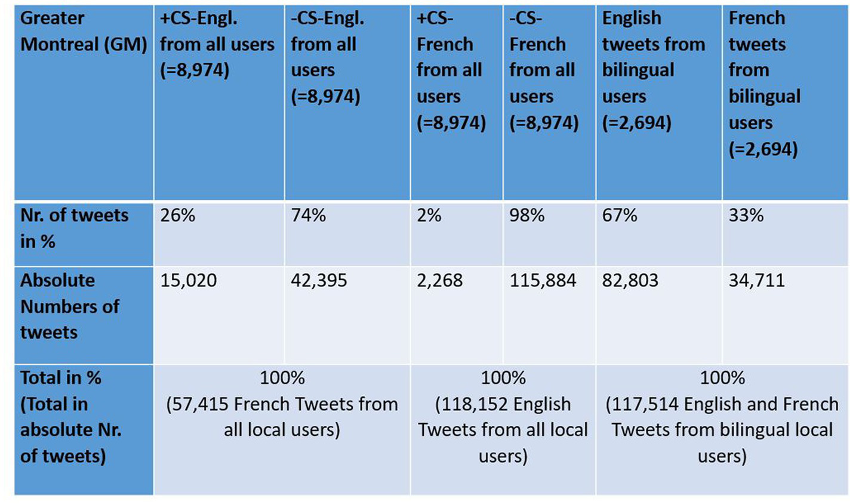Select the "+CS-Engl. from all users" column header
The height and width of the screenshot is (504, 853).
click(217, 44)
